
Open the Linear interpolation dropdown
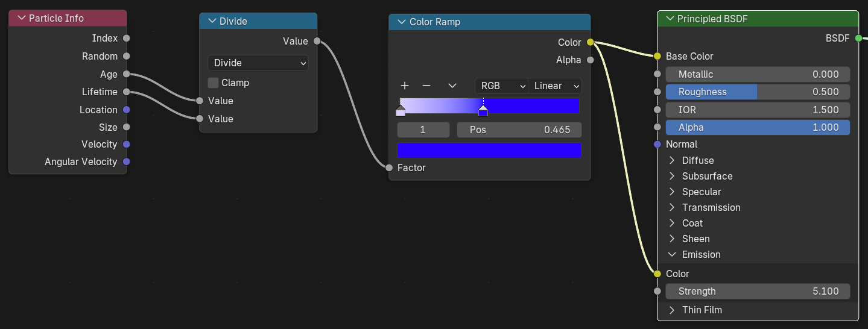click(x=555, y=86)
